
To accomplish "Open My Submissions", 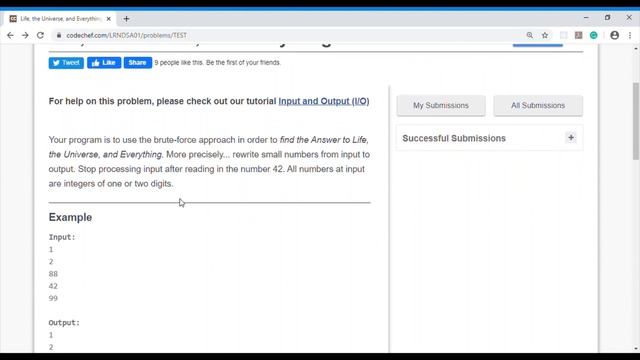I will pyautogui.click(x=441, y=105).
